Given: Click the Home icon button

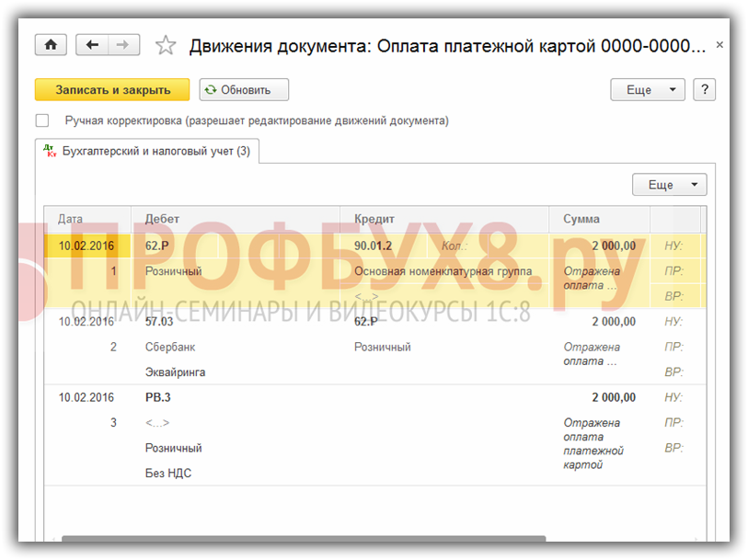Looking at the screenshot, I should click(51, 45).
